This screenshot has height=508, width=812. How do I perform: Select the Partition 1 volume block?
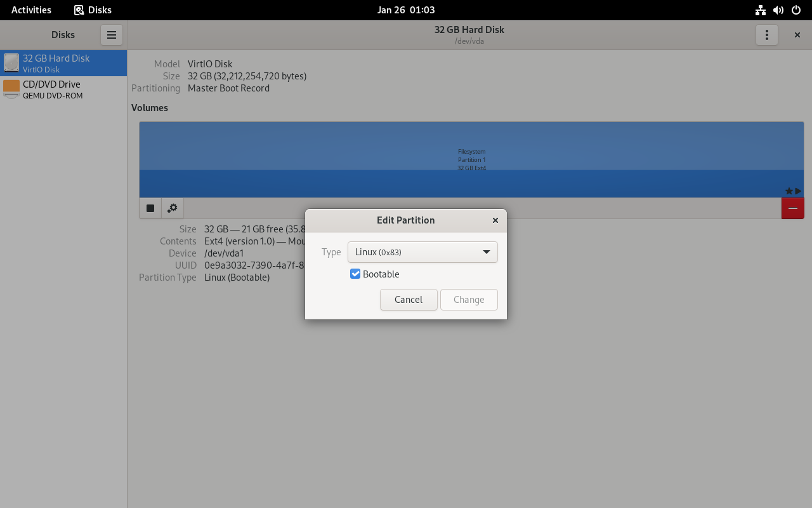(x=471, y=159)
